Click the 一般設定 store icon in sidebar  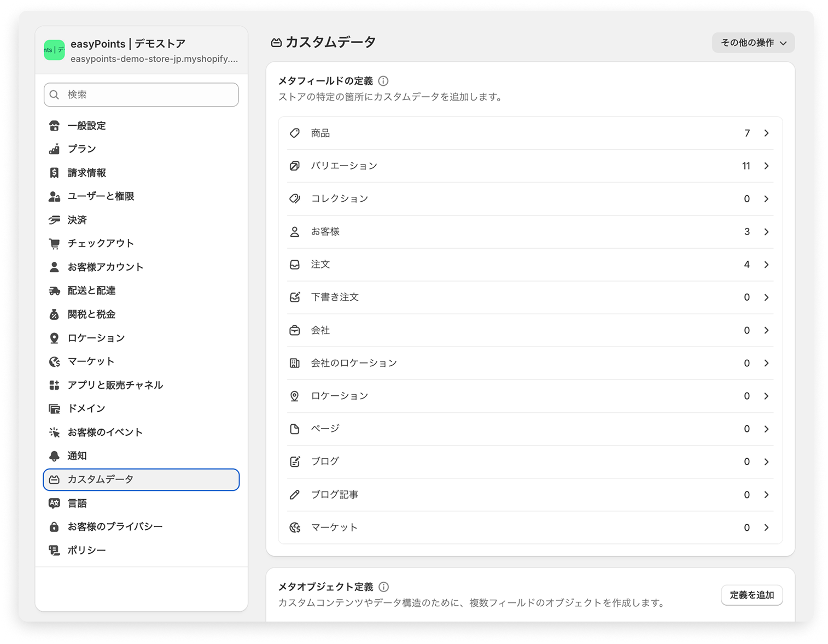click(54, 126)
